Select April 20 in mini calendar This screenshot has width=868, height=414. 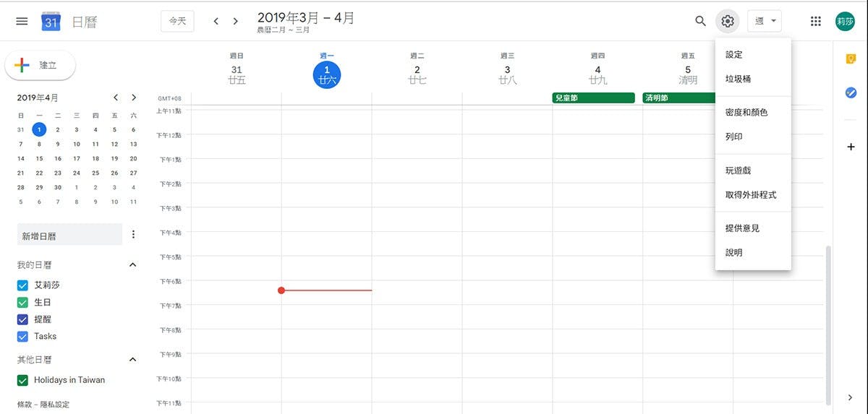click(133, 158)
